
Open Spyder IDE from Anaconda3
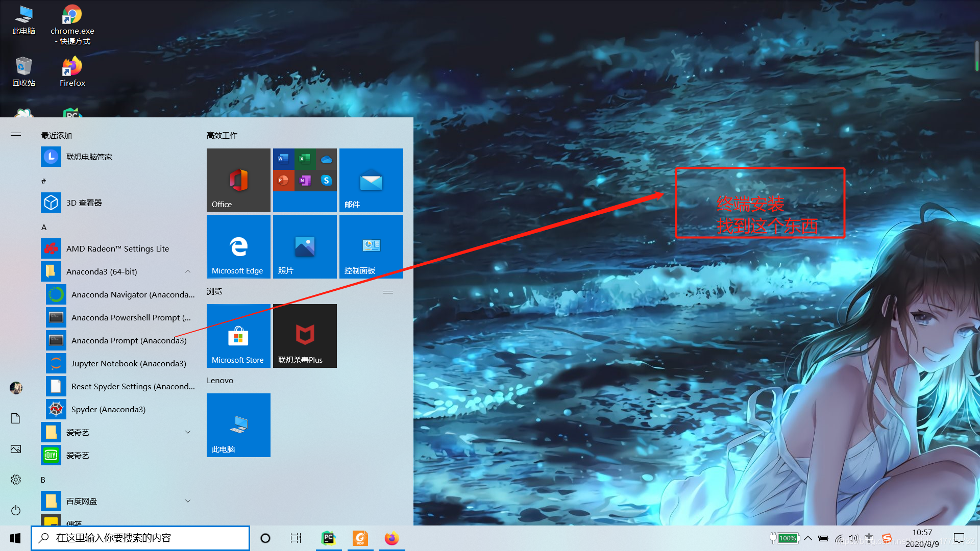point(108,408)
